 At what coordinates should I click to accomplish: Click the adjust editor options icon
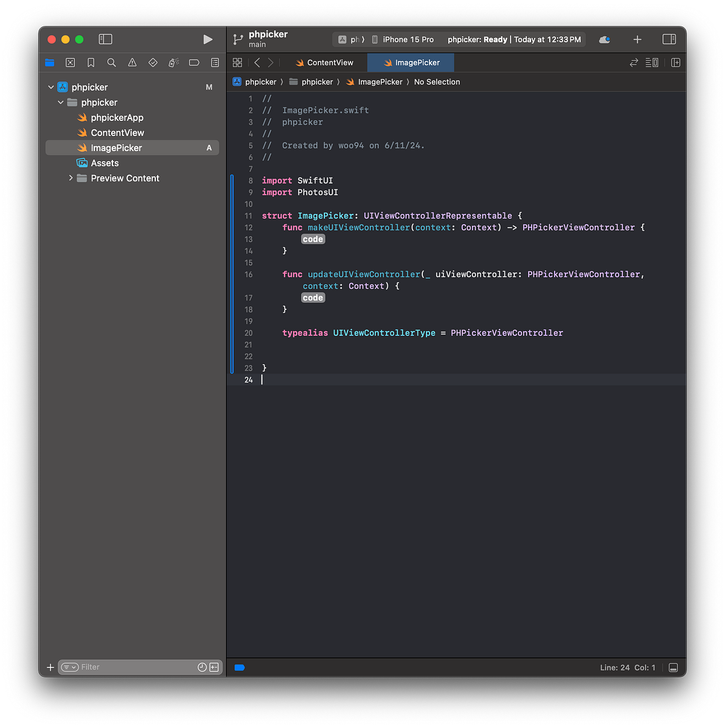click(652, 62)
